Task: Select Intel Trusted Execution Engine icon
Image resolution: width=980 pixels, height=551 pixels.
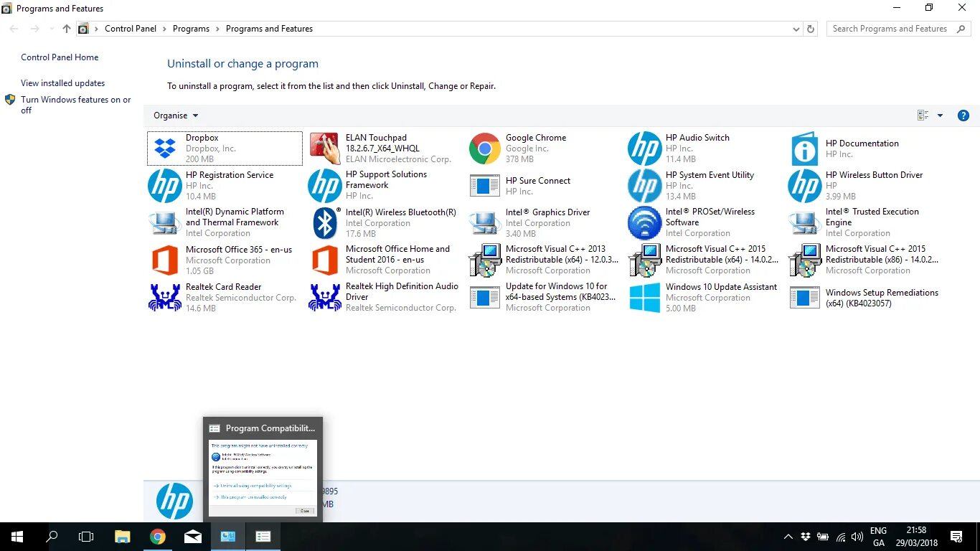Action: coord(805,223)
